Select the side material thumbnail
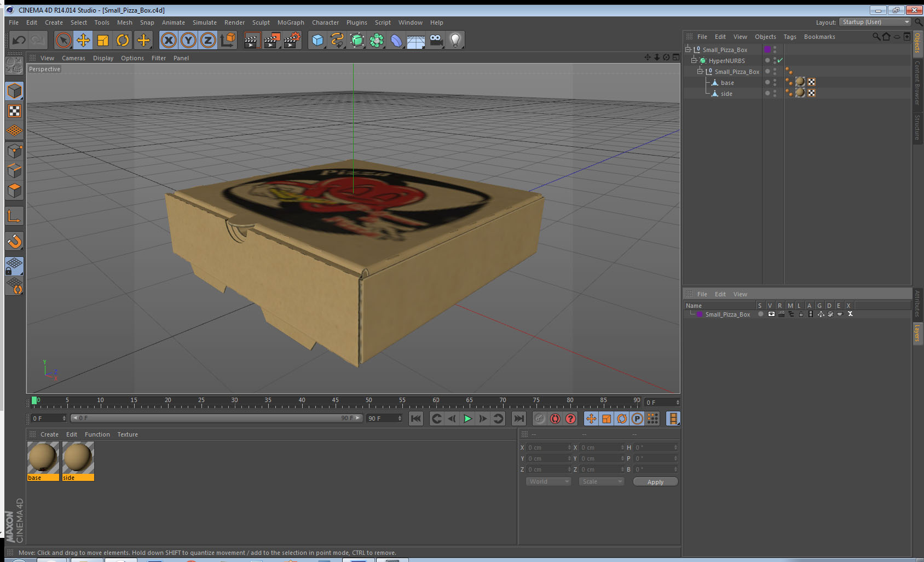924x562 pixels. pyautogui.click(x=78, y=461)
